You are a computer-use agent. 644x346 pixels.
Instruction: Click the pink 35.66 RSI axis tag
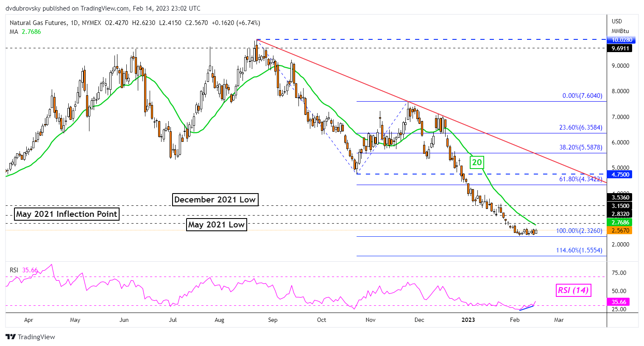tap(619, 302)
